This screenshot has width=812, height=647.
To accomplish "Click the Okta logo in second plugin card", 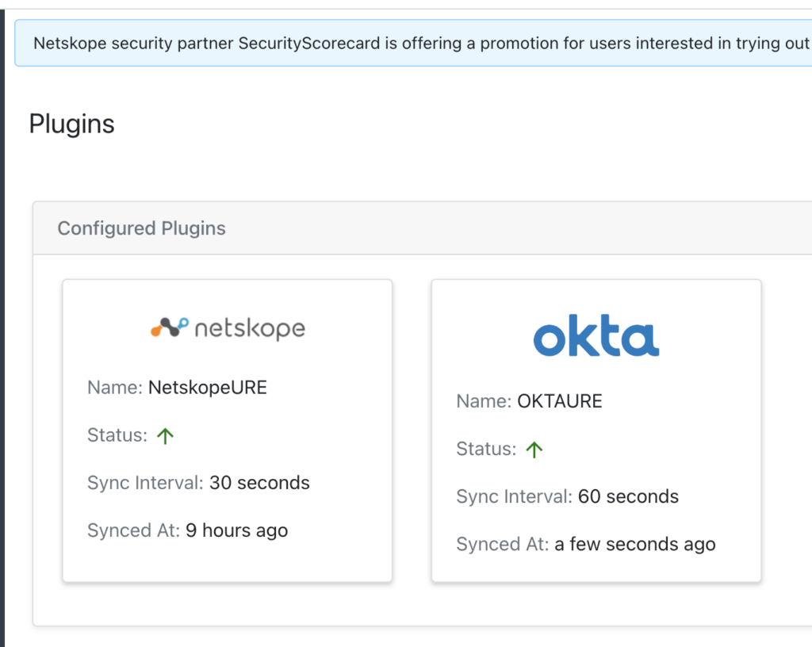I will (596, 335).
